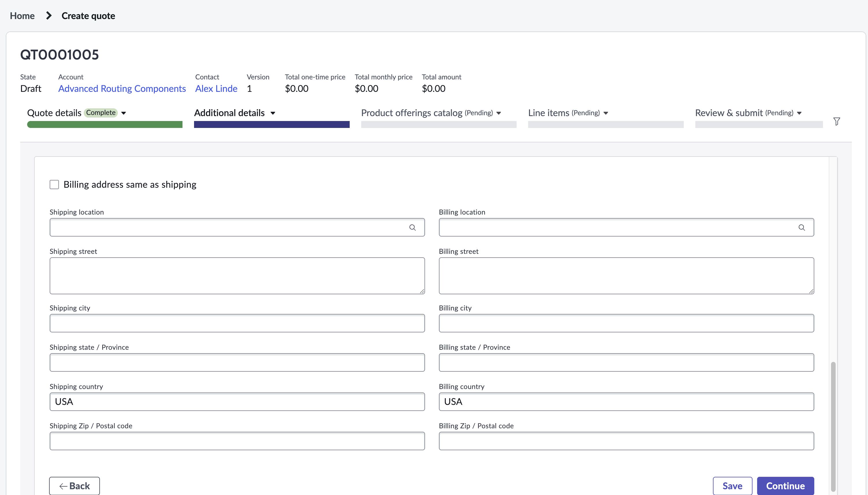This screenshot has width=868, height=495.
Task: Focus the Shipping city field
Action: pyautogui.click(x=237, y=323)
